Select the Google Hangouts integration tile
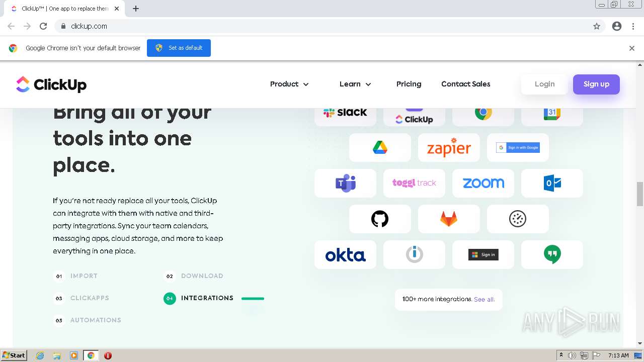 [552, 254]
